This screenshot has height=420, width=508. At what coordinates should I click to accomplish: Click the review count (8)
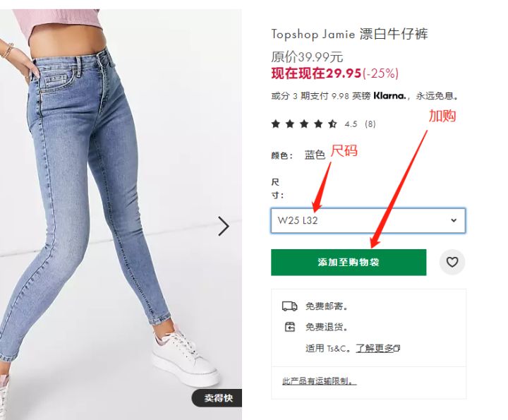370,124
